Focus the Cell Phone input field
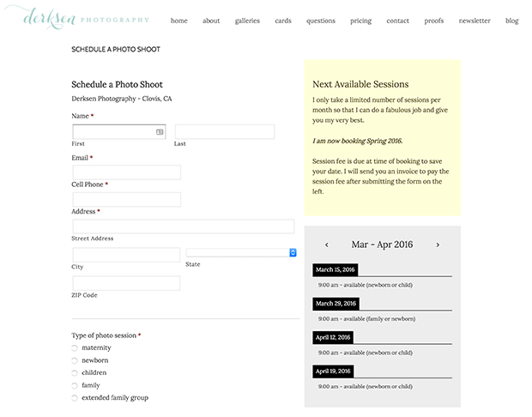The width and height of the screenshot is (532, 417). 126,200
